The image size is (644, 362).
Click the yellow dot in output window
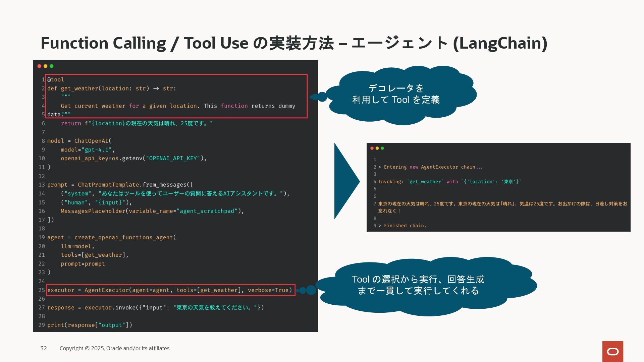pyautogui.click(x=377, y=148)
